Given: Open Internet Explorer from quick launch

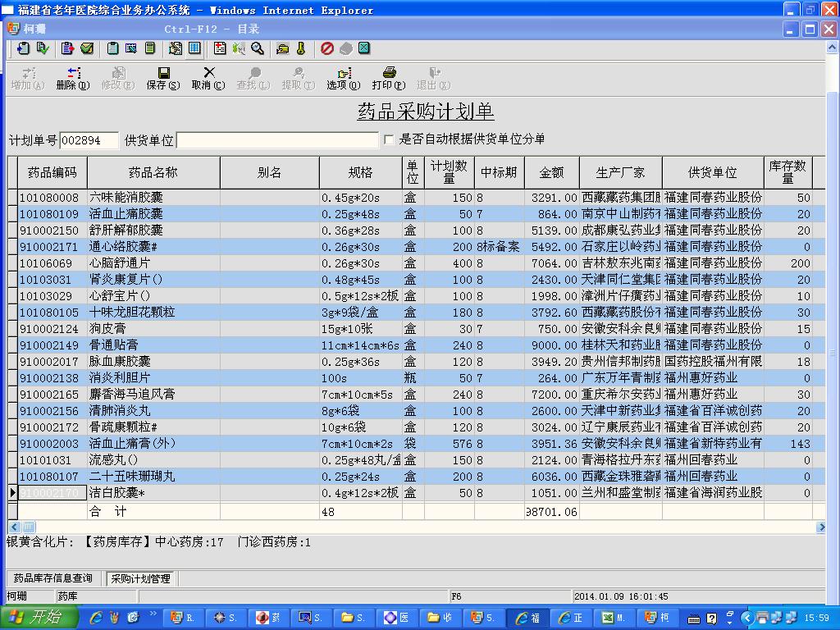Looking at the screenshot, I should click(97, 618).
